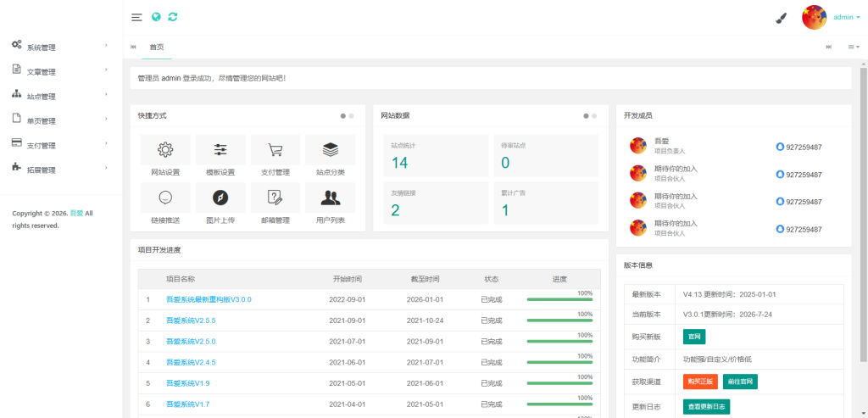
Task: Open 支付管理 cart shortcut
Action: pyautogui.click(x=275, y=155)
